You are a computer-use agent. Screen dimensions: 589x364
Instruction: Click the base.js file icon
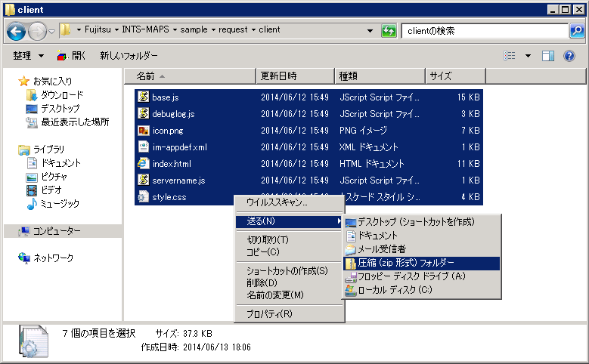coord(142,97)
